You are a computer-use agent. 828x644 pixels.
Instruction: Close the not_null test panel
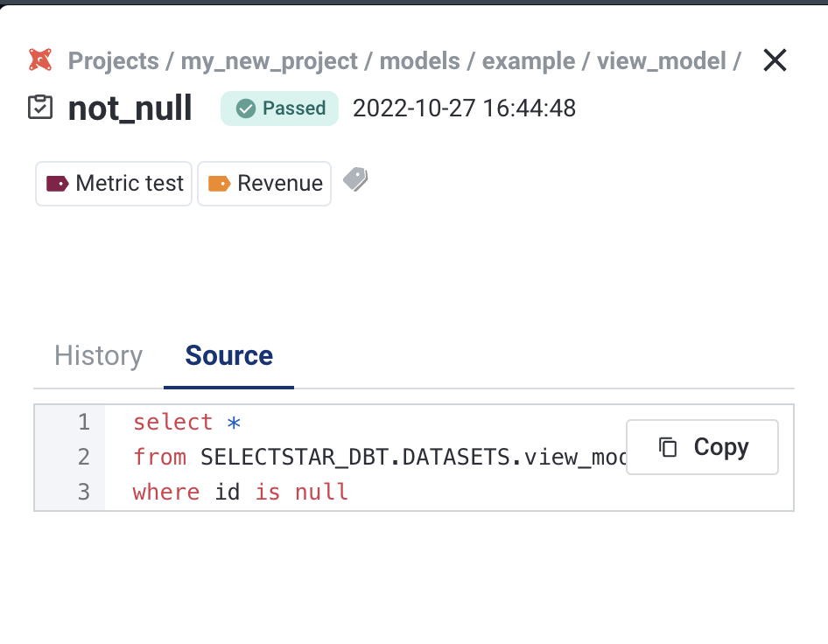click(x=775, y=60)
